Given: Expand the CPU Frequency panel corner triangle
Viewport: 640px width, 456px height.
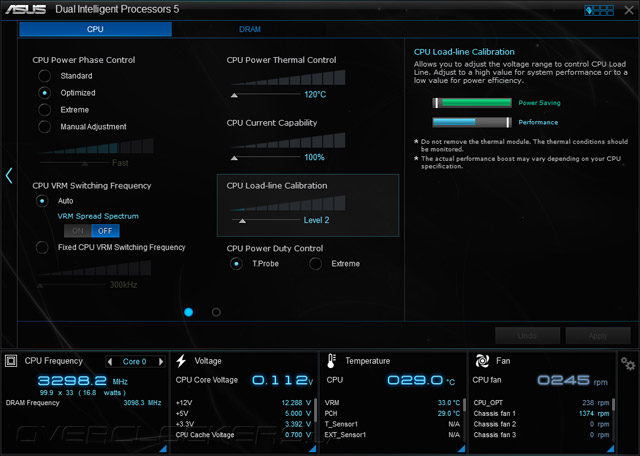Looking at the screenshot, I should click(163, 448).
